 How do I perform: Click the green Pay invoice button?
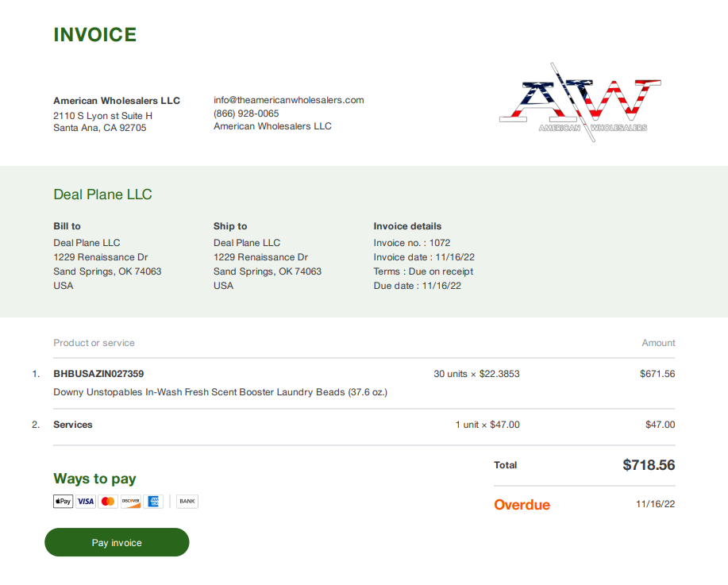click(117, 542)
